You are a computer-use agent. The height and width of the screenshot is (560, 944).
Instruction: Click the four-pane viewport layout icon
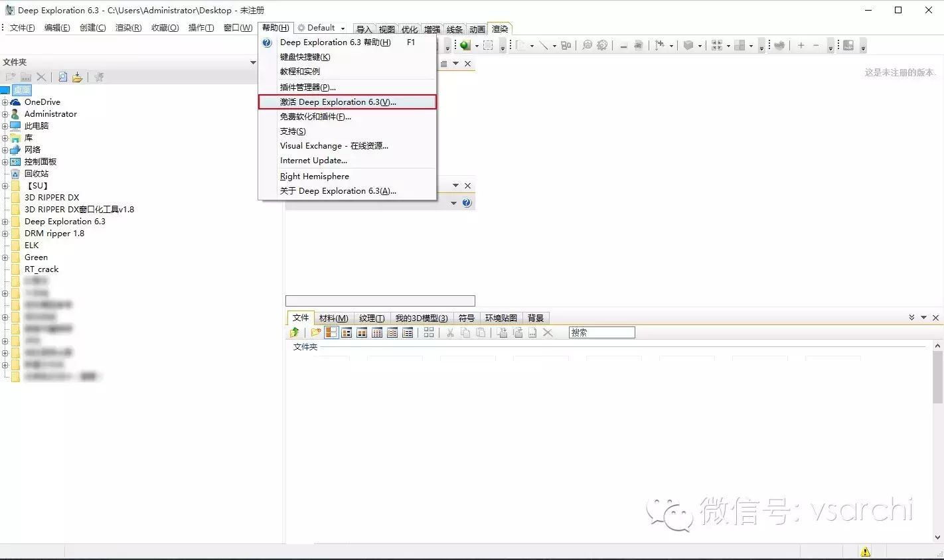740,45
